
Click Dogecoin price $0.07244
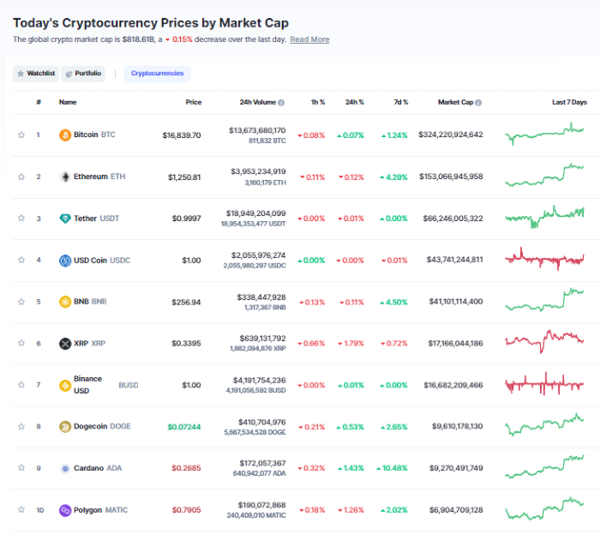[x=184, y=427]
